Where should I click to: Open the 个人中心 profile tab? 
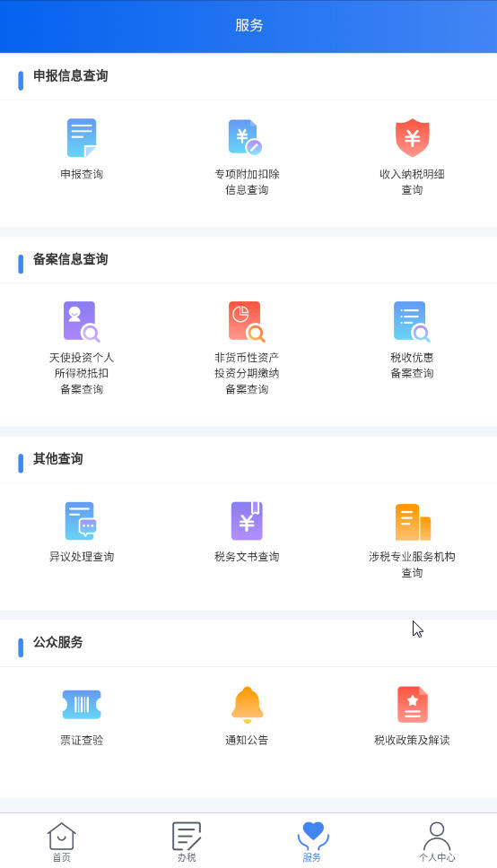pos(437,841)
